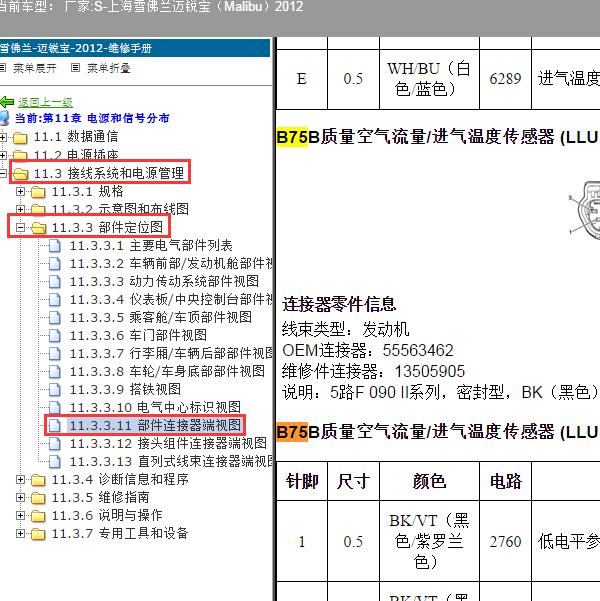Open 11.3.5 维修指南
600x601 pixels.
[100, 498]
